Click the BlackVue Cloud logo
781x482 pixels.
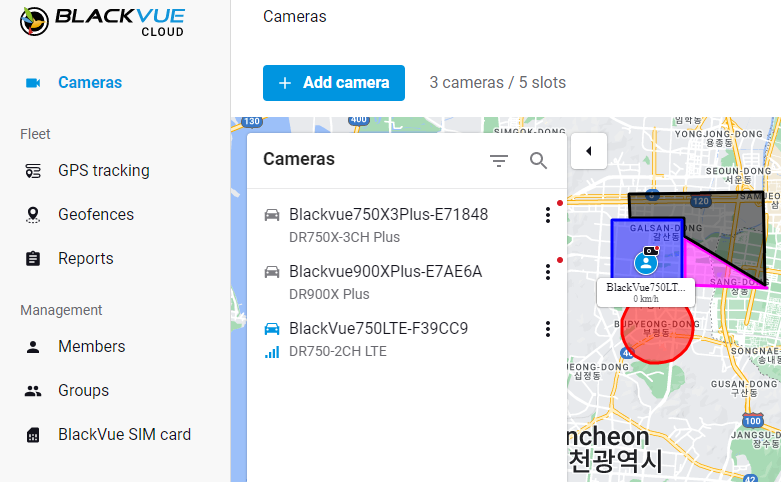point(102,21)
